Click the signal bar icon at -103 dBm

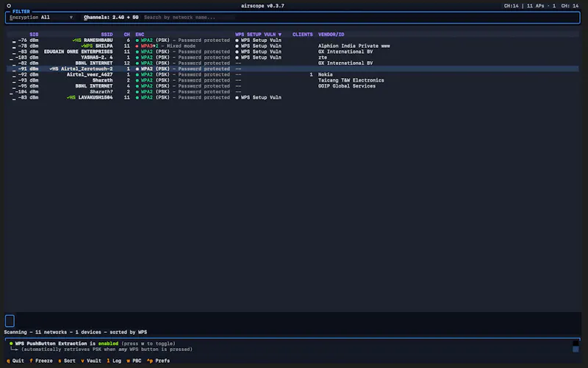[x=12, y=59]
